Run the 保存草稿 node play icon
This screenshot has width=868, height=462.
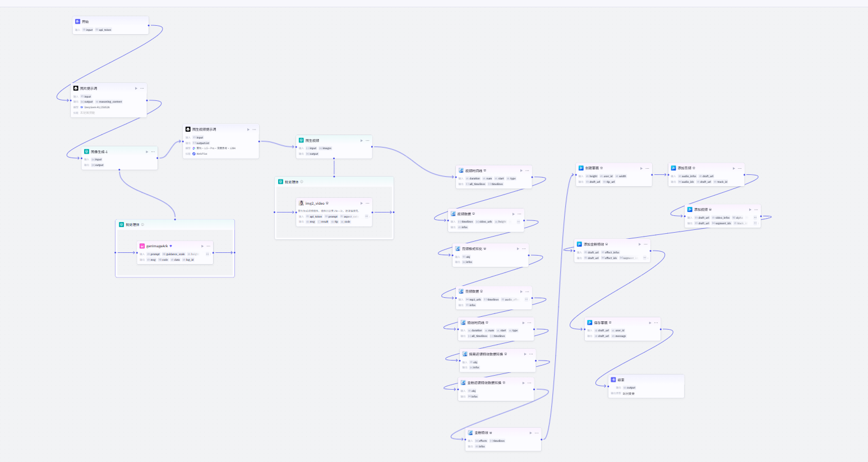(650, 322)
